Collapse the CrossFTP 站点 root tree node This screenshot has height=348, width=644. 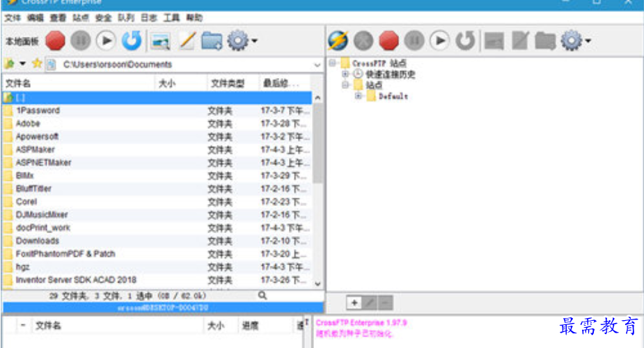[x=333, y=63]
